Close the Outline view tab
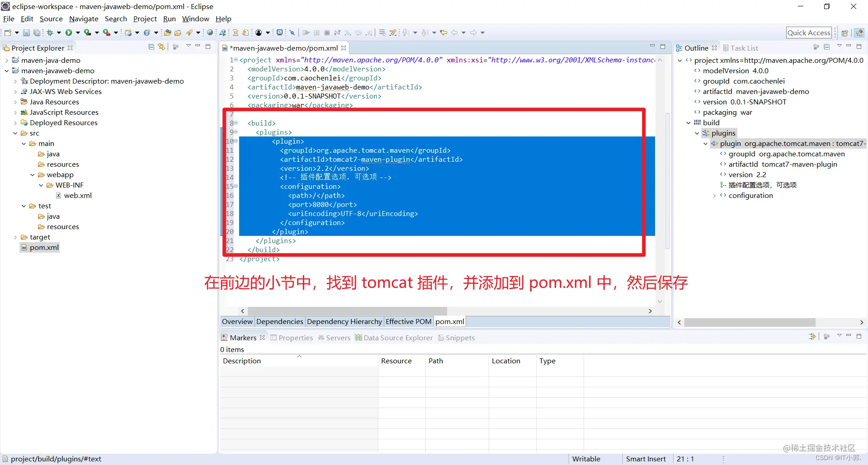Viewport: 868px width, 465px height. point(714,48)
